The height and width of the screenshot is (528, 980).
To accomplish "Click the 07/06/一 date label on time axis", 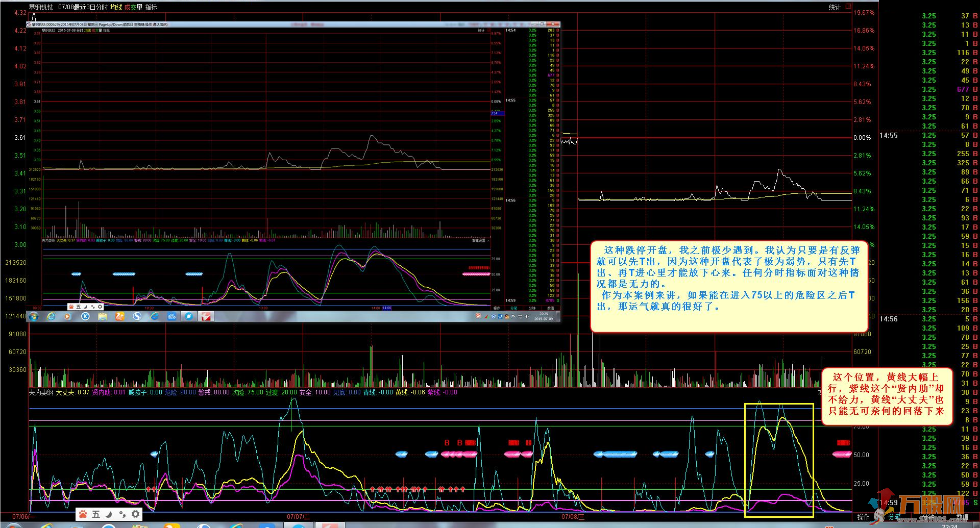I will (x=24, y=517).
